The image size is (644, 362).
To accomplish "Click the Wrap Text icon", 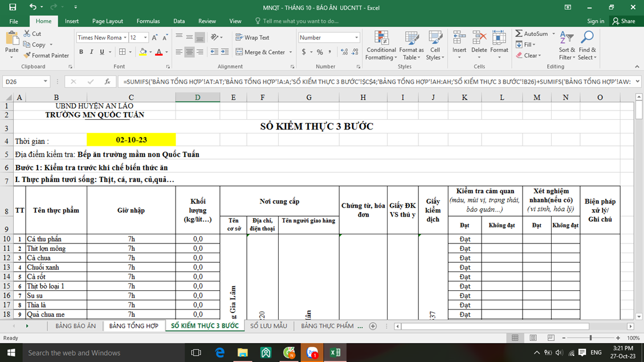I will (239, 38).
